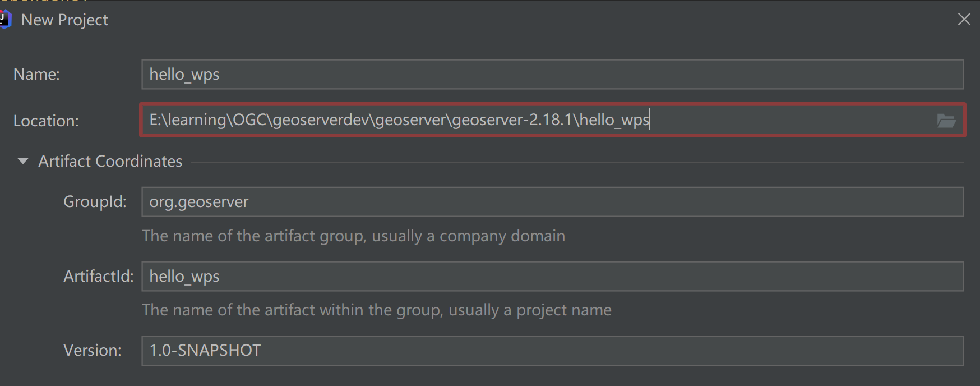The image size is (980, 386).
Task: Collapse the Artifact Coordinates triangle
Action: click(23, 161)
